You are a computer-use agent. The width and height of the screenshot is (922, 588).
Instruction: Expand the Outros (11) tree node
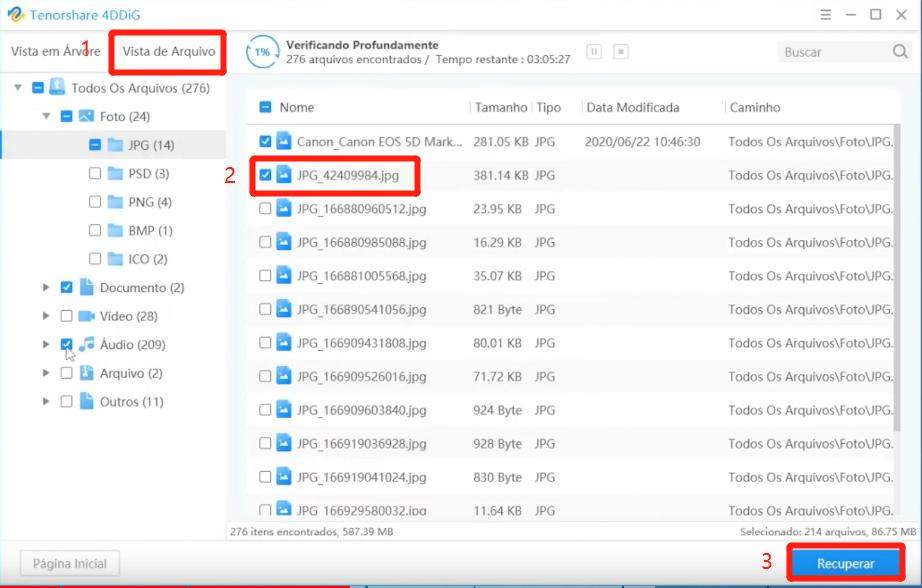pos(46,401)
